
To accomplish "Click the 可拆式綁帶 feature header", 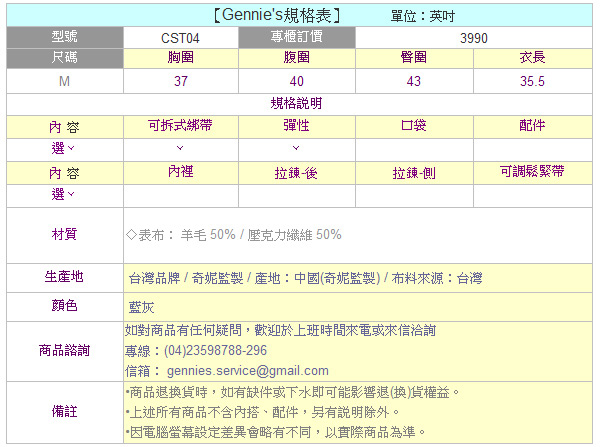I will click(x=181, y=126).
